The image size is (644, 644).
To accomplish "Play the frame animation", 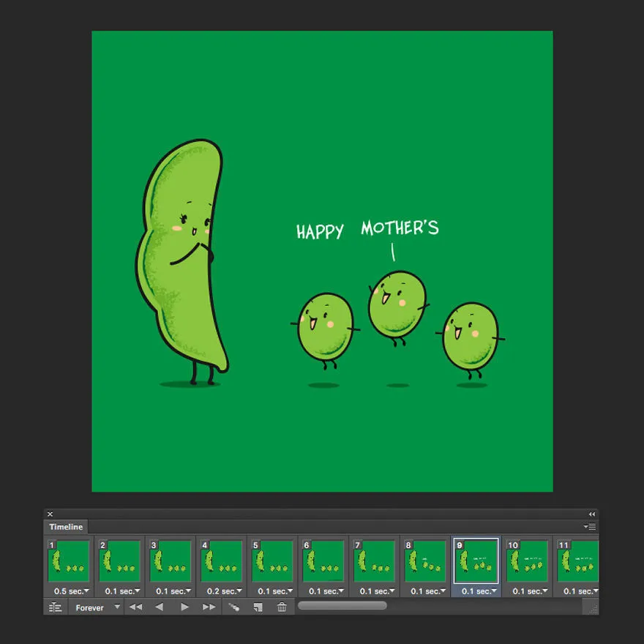I will coord(184,607).
